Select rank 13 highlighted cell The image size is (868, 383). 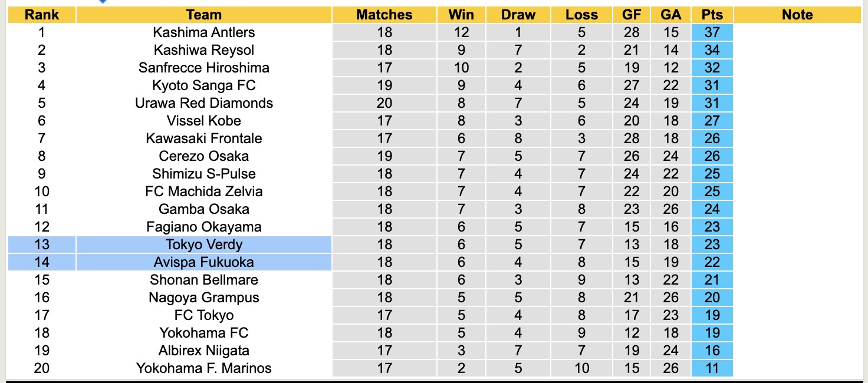[42, 245]
